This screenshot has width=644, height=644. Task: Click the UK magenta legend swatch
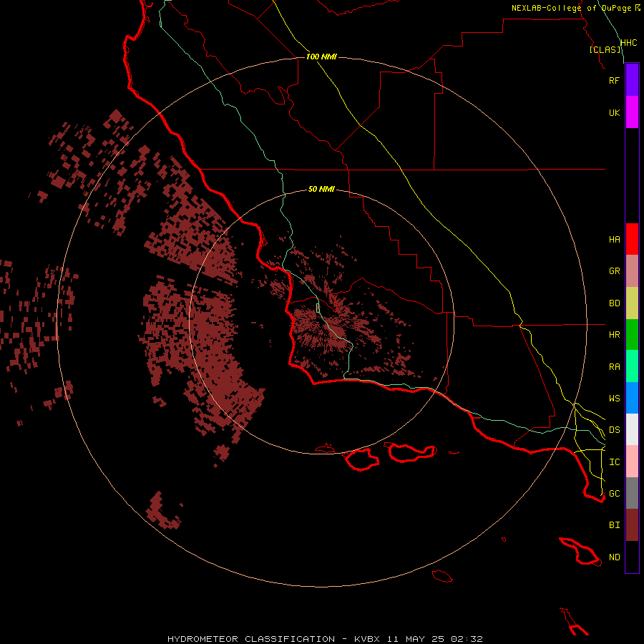point(632,112)
